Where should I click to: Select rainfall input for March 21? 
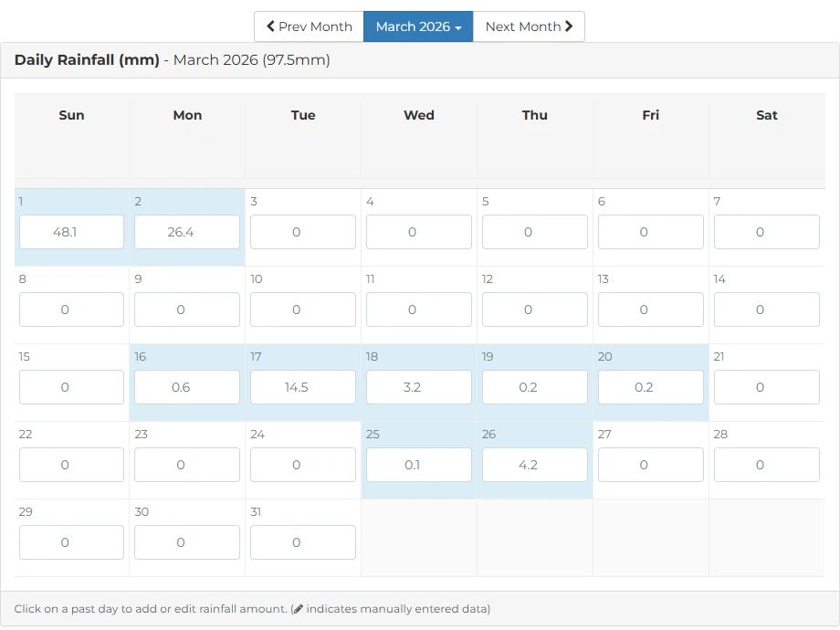click(767, 387)
